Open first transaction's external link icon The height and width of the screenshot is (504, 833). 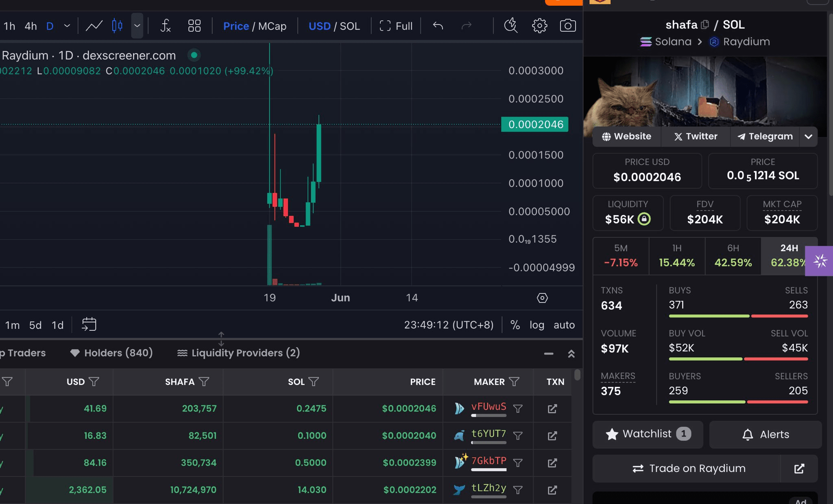552,408
